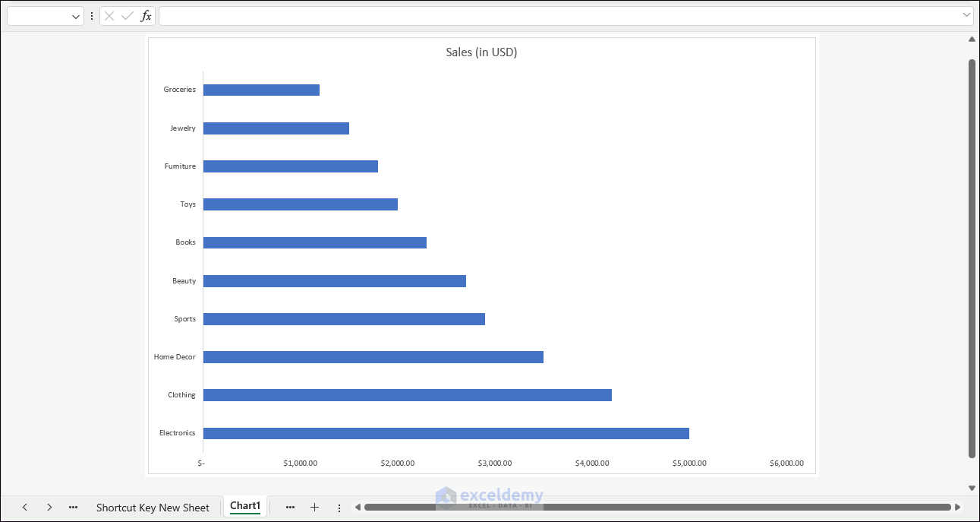Viewport: 980px width, 522px height.
Task: Click the Books axis label
Action: 186,242
